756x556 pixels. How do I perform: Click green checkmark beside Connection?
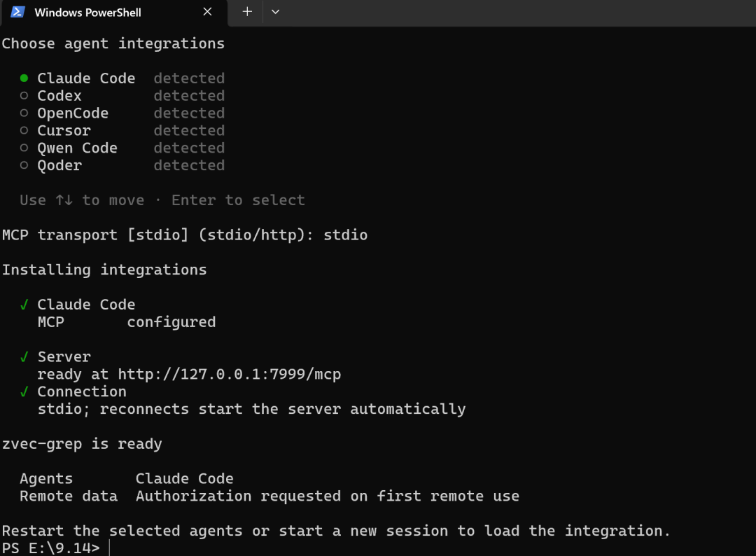click(x=24, y=391)
